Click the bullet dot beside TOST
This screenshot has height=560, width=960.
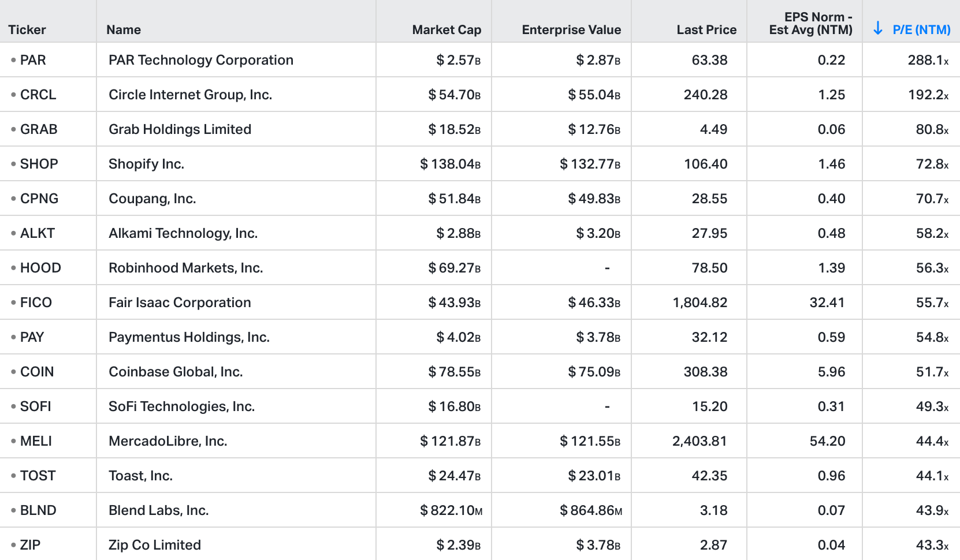(13, 476)
